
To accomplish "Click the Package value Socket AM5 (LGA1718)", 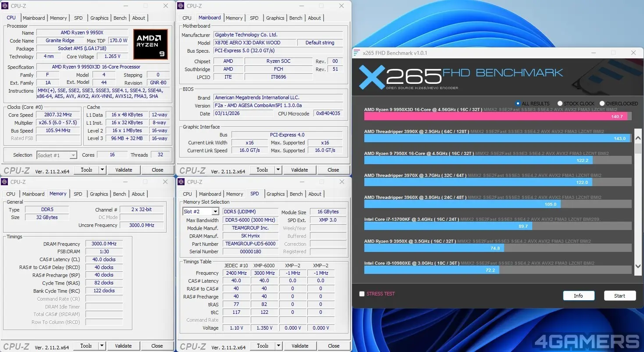I will coord(82,48).
